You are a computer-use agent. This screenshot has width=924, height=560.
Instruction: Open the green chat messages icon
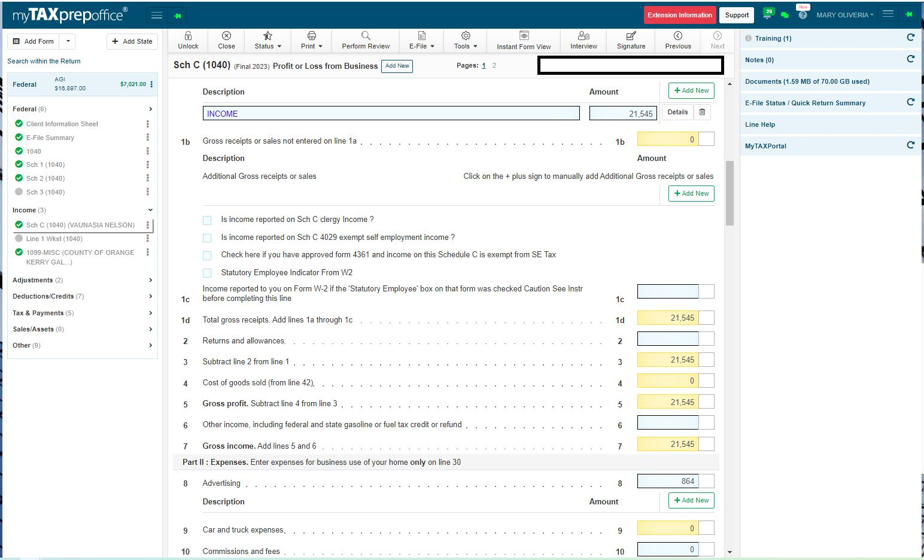[785, 15]
